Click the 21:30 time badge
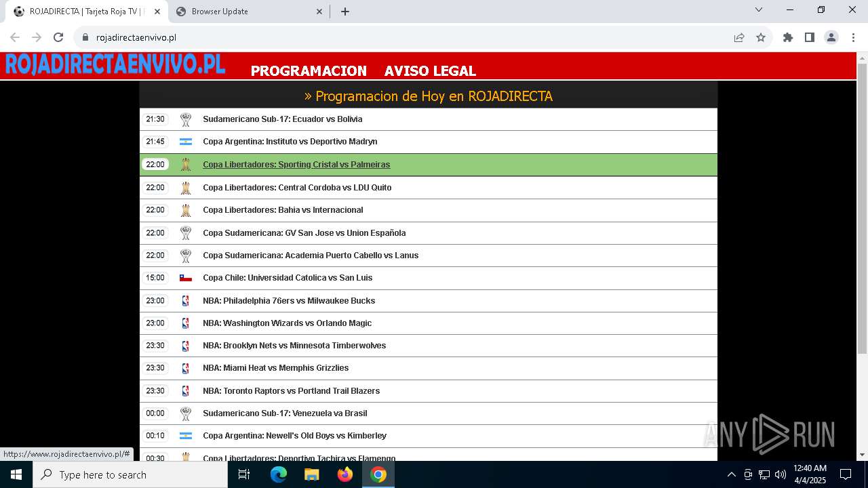Image resolution: width=868 pixels, height=488 pixels. pos(155,119)
